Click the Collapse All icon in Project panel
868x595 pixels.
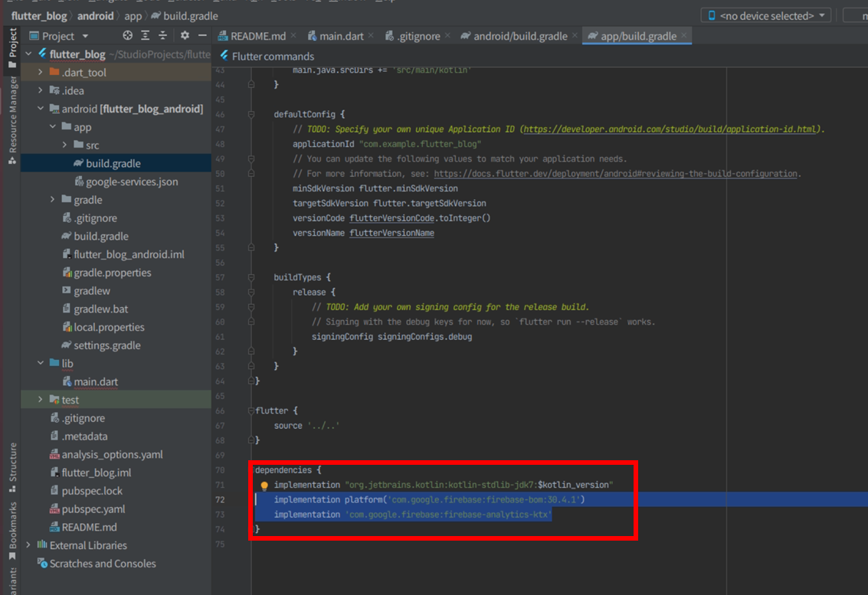pyautogui.click(x=162, y=35)
